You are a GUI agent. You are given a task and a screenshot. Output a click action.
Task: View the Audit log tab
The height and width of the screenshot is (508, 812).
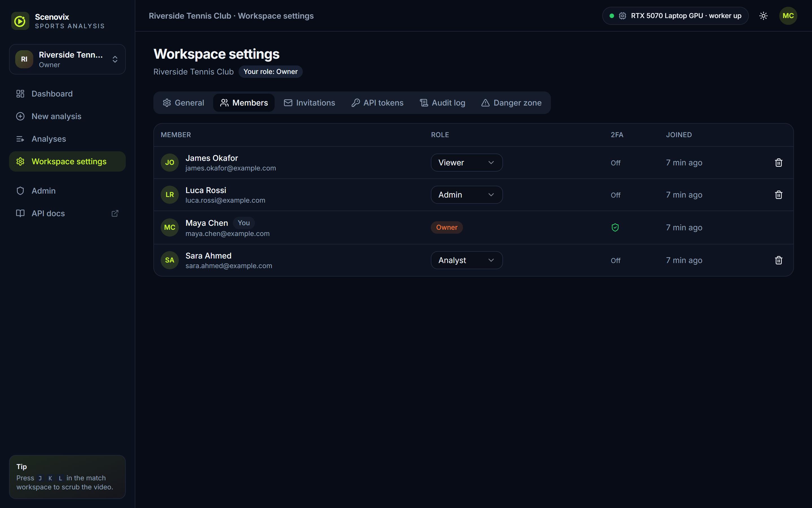pos(442,103)
